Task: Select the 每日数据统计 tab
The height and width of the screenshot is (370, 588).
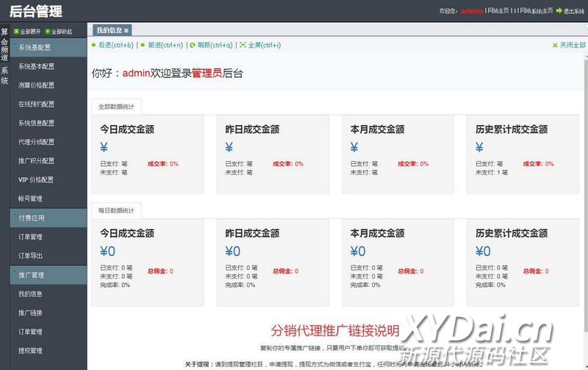Action: pos(116,210)
